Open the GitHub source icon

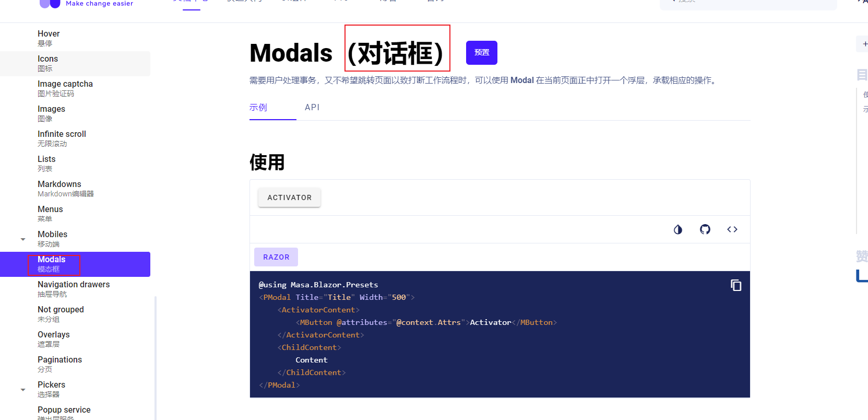pyautogui.click(x=705, y=229)
